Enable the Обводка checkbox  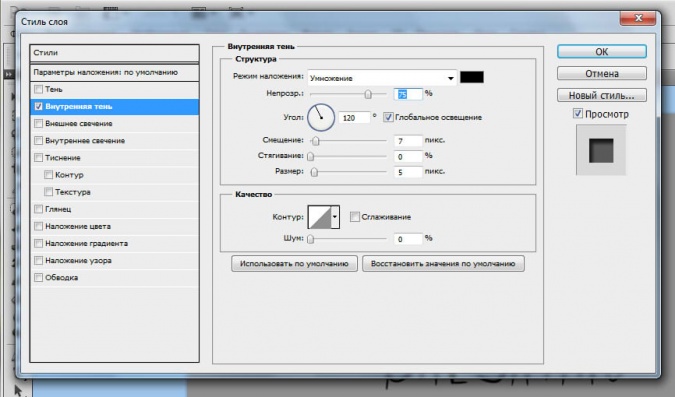pyautogui.click(x=38, y=277)
